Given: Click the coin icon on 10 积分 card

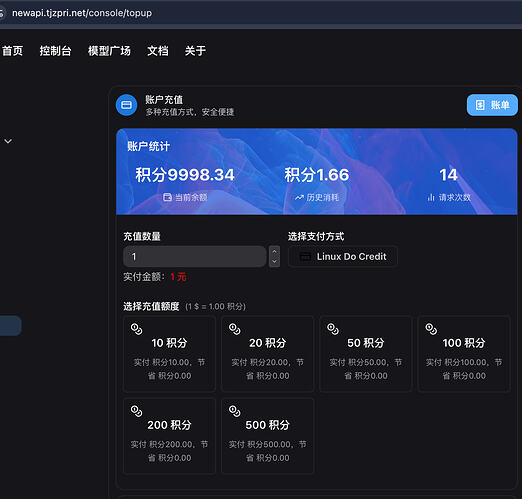Looking at the screenshot, I should (x=136, y=329).
